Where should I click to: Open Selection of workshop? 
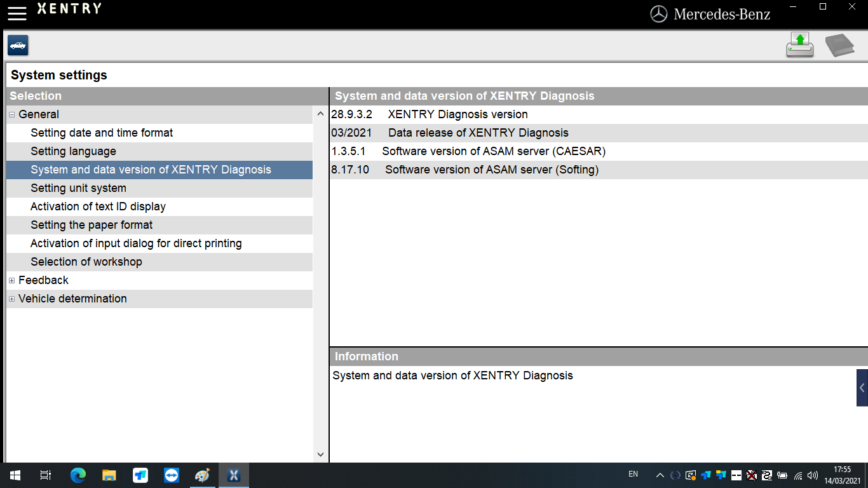click(x=86, y=262)
